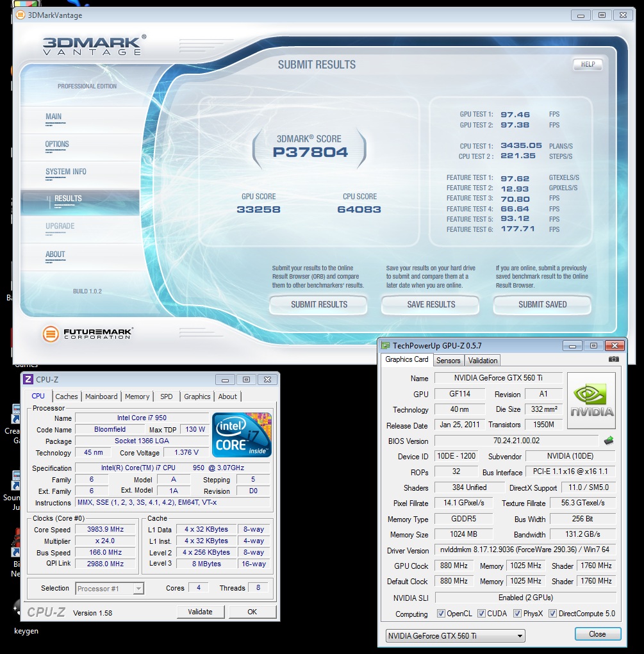Select the CPU tab in CPU-Z
The width and height of the screenshot is (644, 654).
[38, 396]
